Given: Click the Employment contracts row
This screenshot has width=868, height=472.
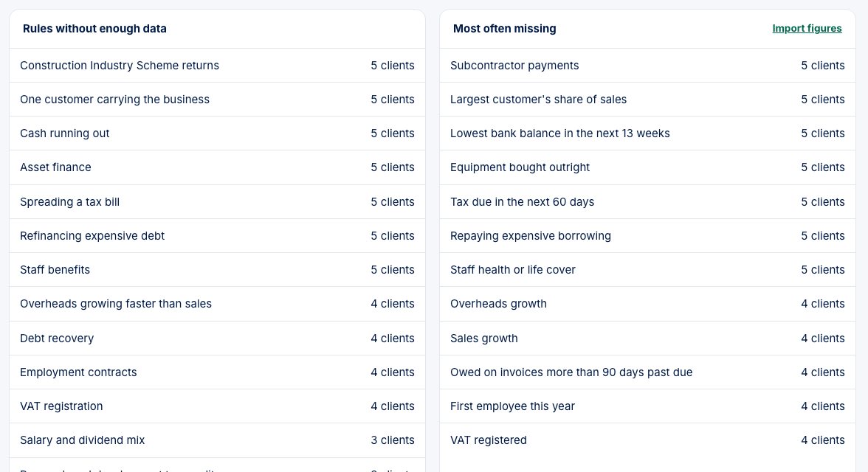Looking at the screenshot, I should [217, 372].
